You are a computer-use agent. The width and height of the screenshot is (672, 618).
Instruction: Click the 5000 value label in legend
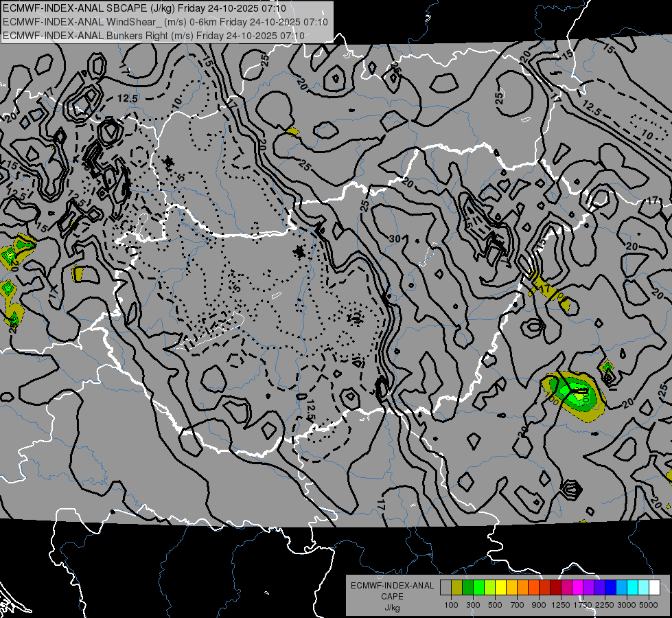coord(649,604)
